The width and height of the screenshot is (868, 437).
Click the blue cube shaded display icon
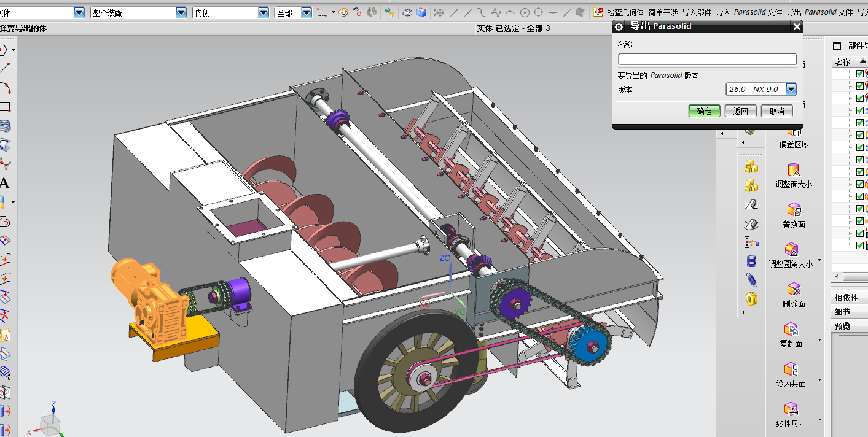click(421, 12)
